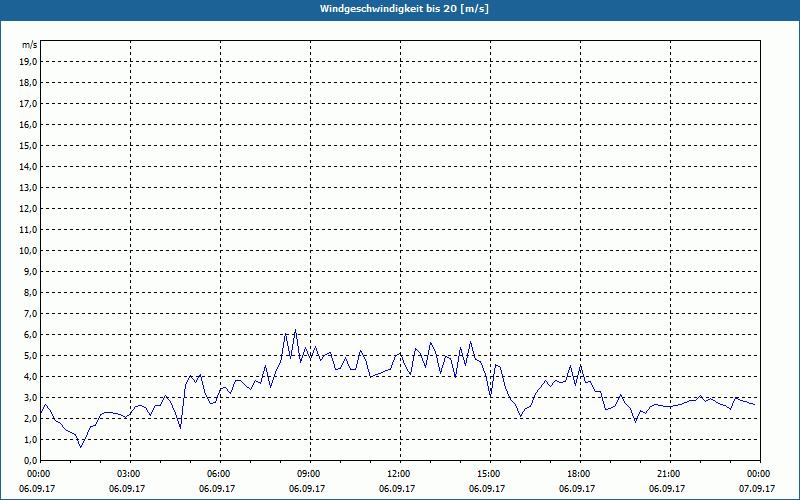Click the '06.09.17' date beneath 12:00
The image size is (800, 500).
click(397, 488)
